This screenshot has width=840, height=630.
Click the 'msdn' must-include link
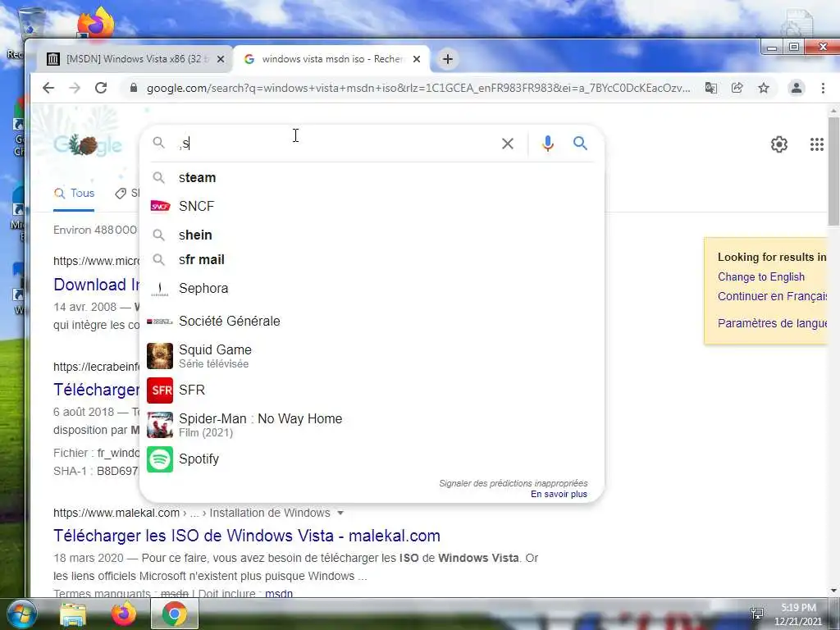(279, 593)
